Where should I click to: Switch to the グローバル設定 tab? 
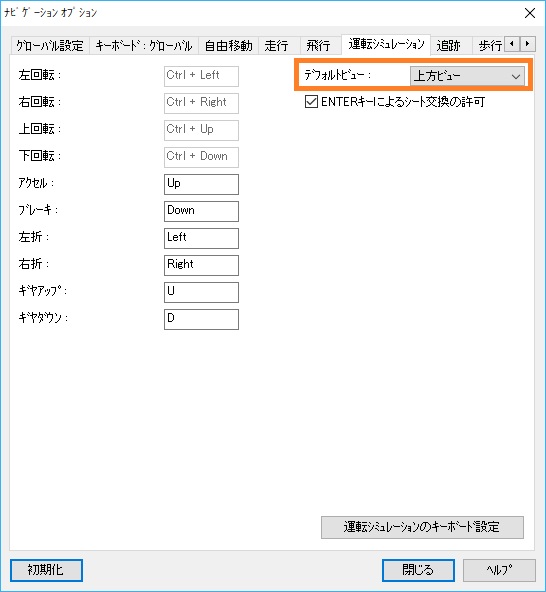(x=50, y=46)
